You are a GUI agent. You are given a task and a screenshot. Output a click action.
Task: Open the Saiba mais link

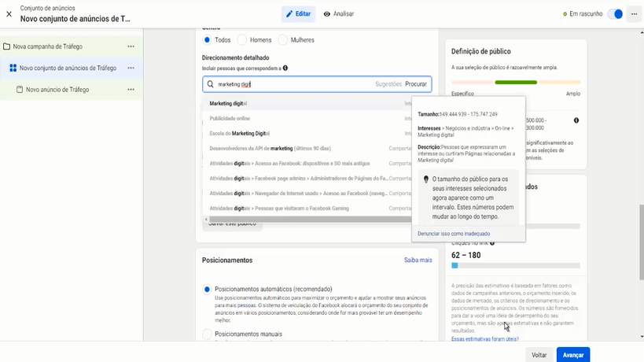[418, 260]
